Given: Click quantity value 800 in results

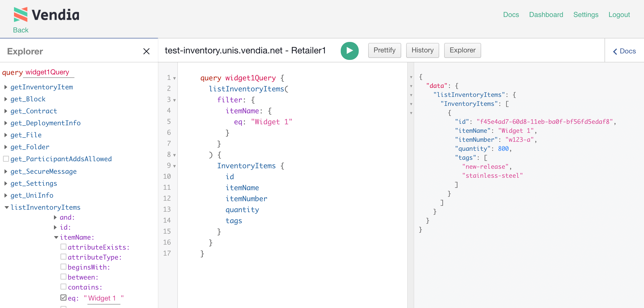Looking at the screenshot, I should pos(503,149).
